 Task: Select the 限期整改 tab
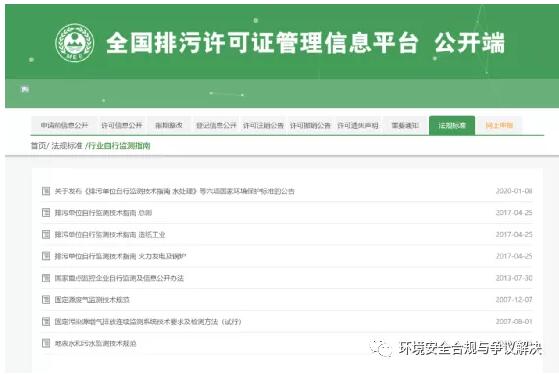169,125
